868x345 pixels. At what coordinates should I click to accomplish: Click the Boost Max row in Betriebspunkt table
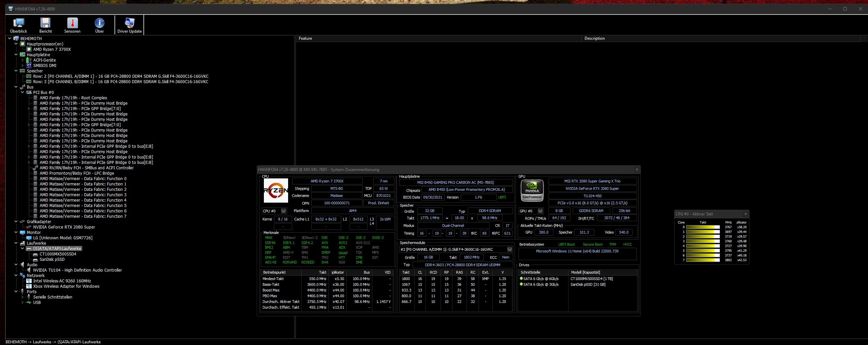tap(326, 290)
